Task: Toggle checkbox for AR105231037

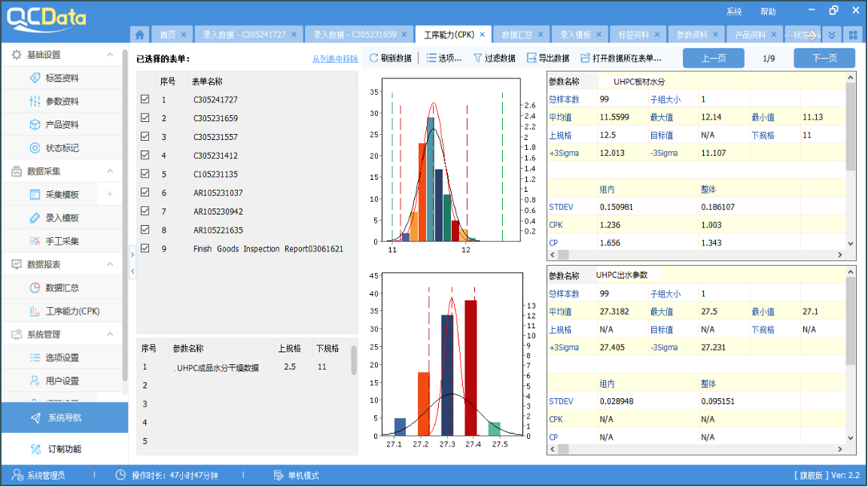Action: (145, 193)
